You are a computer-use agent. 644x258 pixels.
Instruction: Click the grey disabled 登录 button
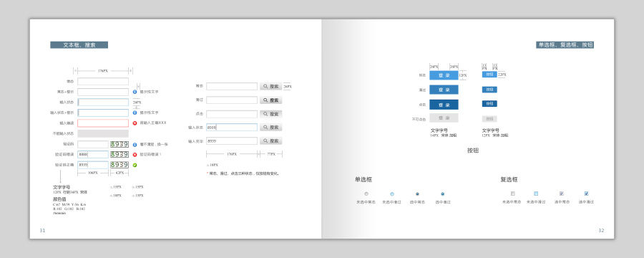[x=444, y=118]
